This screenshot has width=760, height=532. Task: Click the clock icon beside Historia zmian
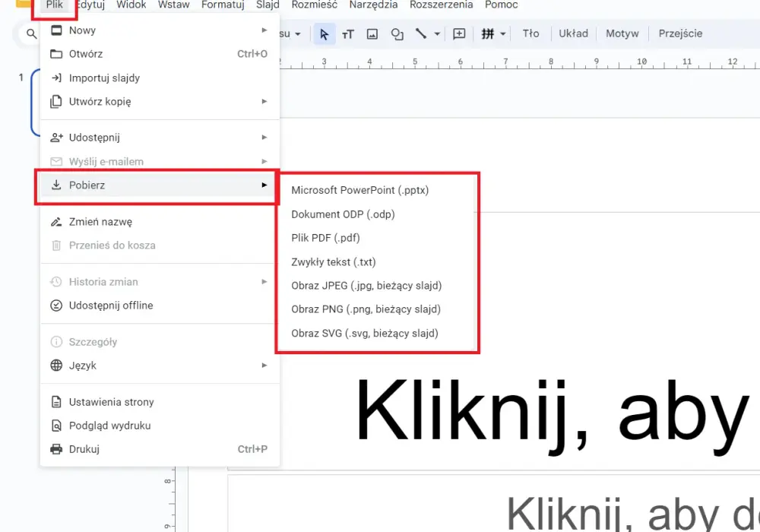tap(56, 281)
